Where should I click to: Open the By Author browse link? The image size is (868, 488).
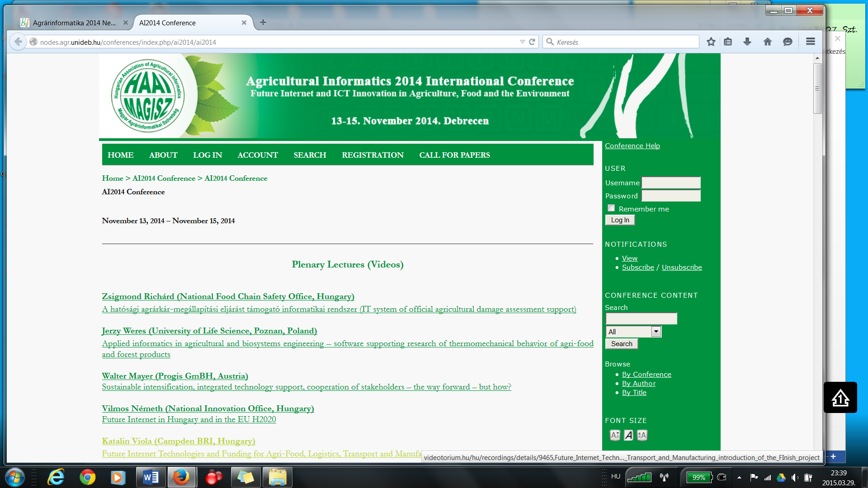pos(638,384)
